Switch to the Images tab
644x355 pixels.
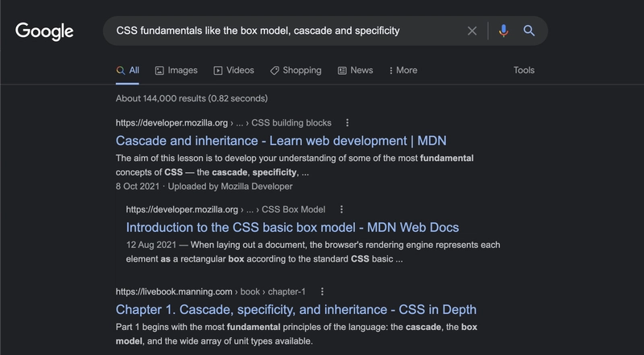176,70
